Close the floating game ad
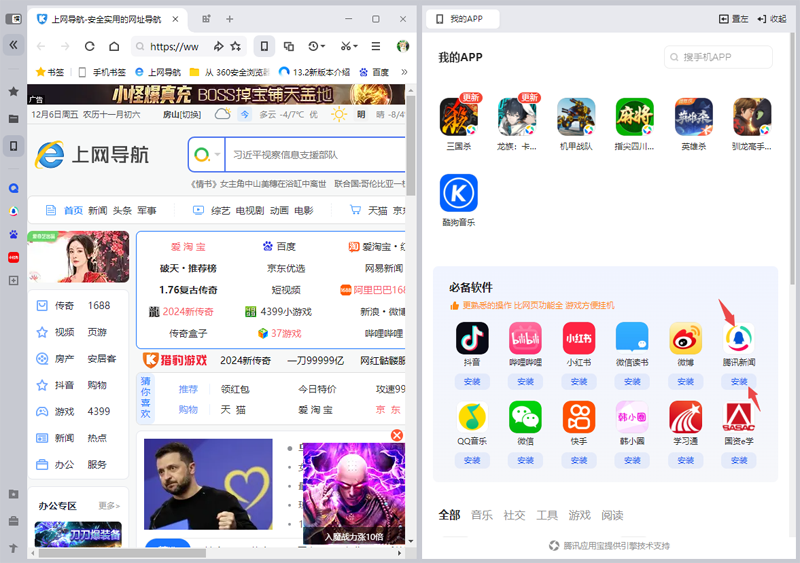This screenshot has height=563, width=800. point(396,435)
